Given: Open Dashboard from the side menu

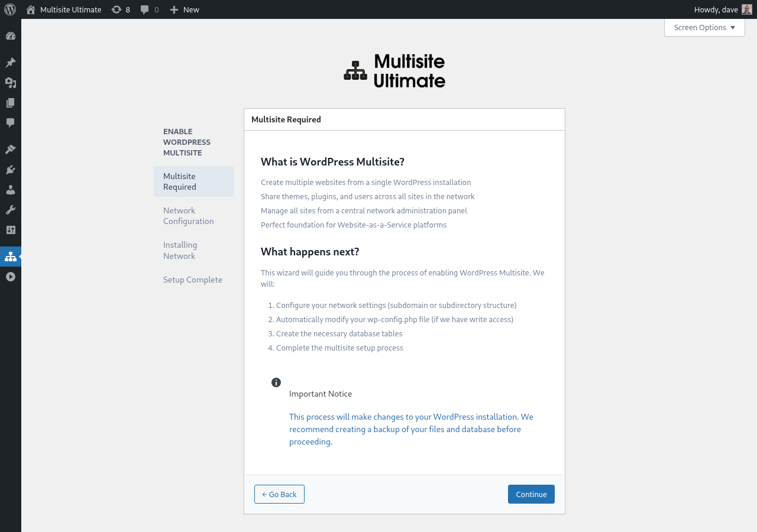Looking at the screenshot, I should 11,36.
